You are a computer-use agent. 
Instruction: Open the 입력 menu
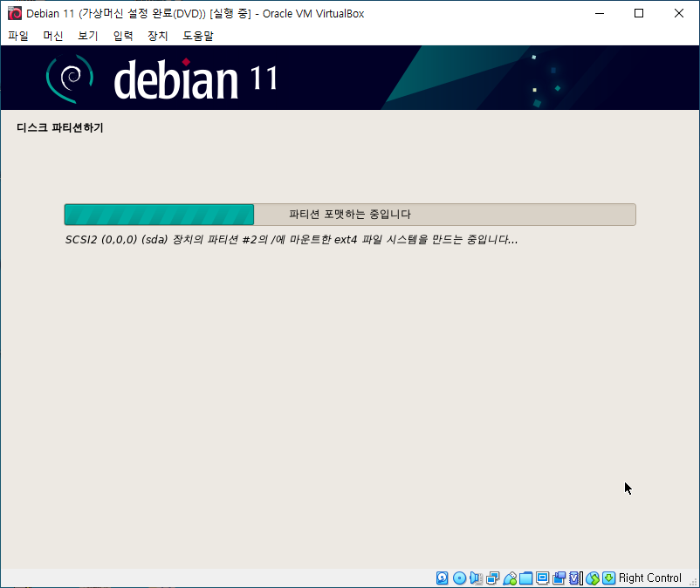tap(123, 36)
